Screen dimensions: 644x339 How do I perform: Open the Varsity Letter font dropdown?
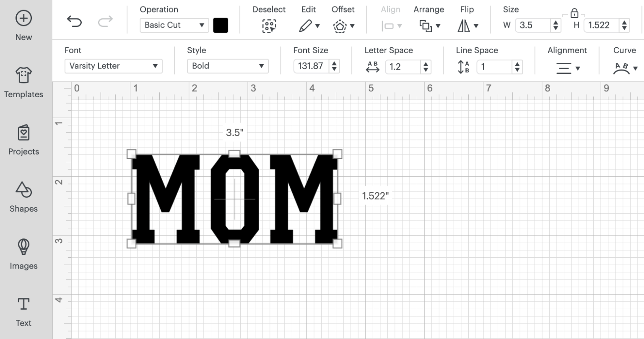coord(113,66)
